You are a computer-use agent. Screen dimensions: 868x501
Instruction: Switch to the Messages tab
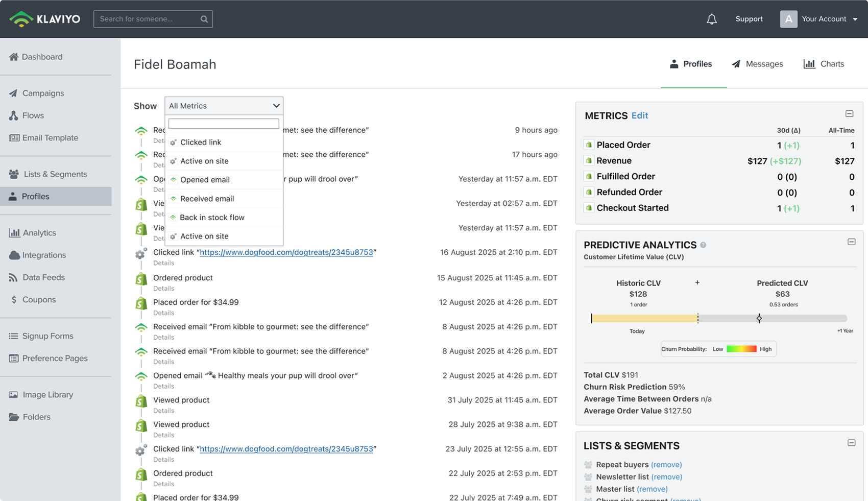(757, 64)
